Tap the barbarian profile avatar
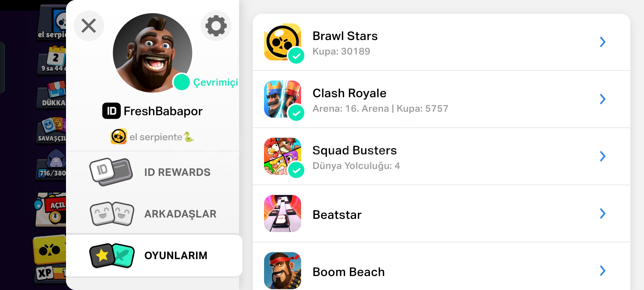Screen dimensions: 644x290 (x=152, y=53)
